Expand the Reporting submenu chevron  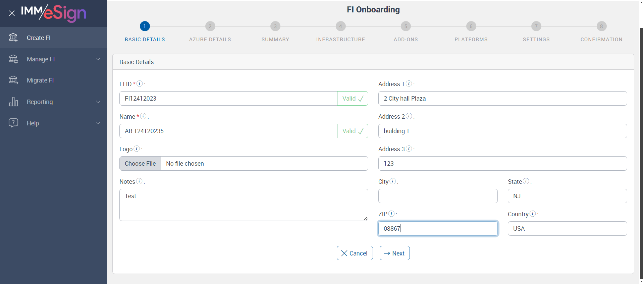98,102
